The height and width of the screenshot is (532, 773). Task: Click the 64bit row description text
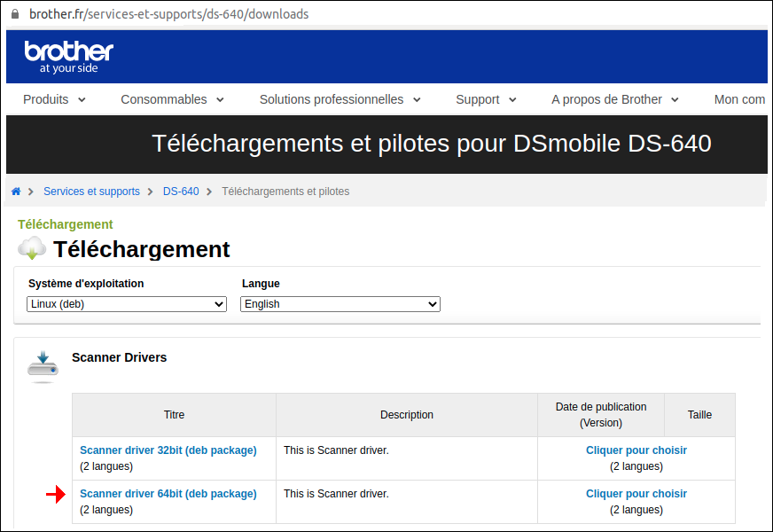pyautogui.click(x=336, y=494)
